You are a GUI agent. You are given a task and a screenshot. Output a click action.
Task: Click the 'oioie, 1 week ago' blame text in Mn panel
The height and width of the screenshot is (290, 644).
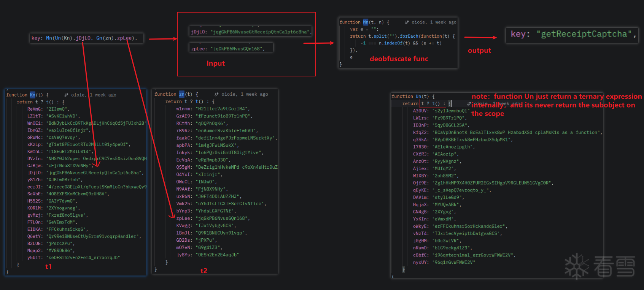434,22
